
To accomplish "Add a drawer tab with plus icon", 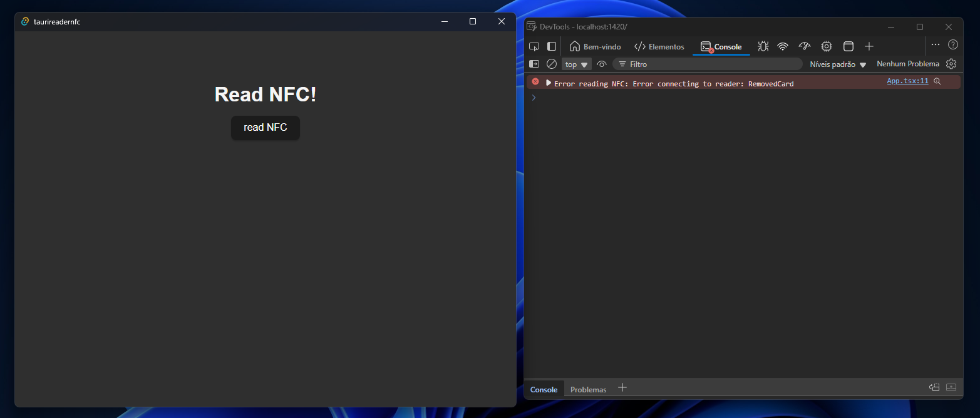I will pos(622,387).
